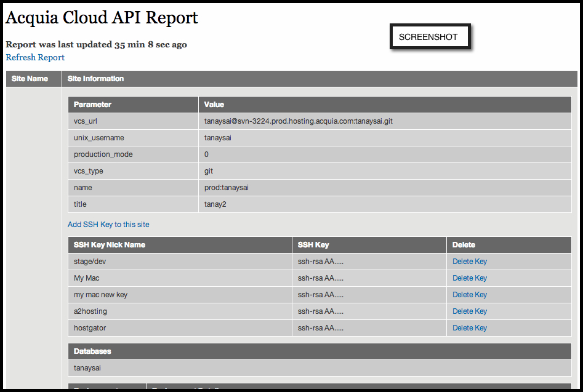
Task: Click the Databases section header
Action: (x=92, y=351)
